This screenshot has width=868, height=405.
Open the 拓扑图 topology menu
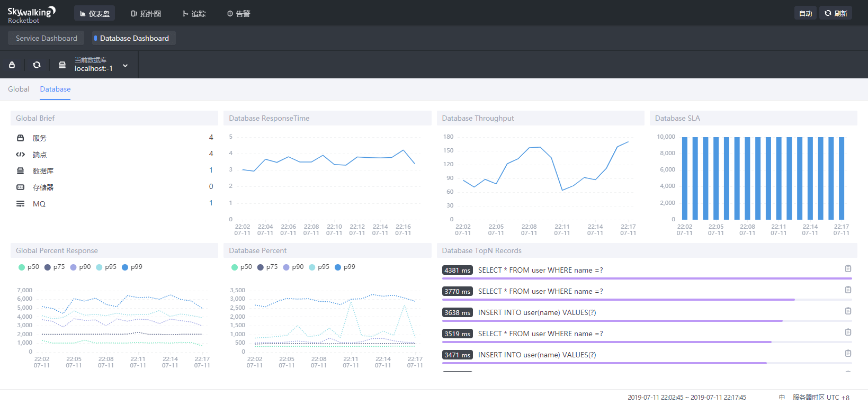pos(146,14)
